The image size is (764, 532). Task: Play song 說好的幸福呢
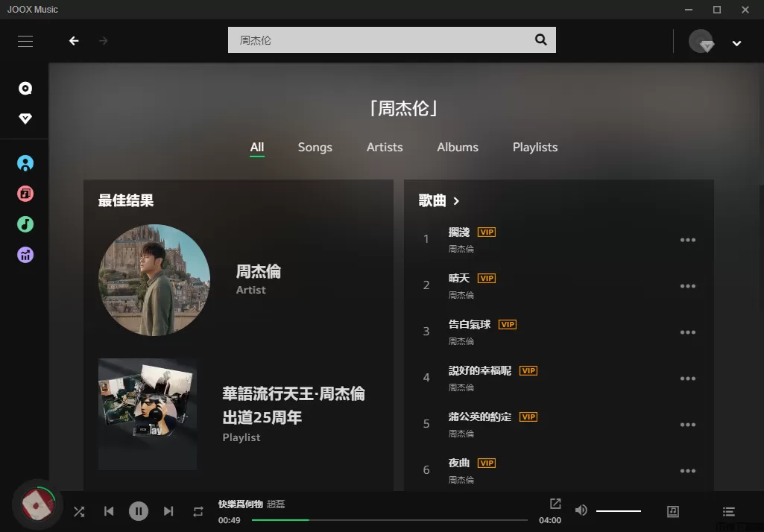[480, 371]
